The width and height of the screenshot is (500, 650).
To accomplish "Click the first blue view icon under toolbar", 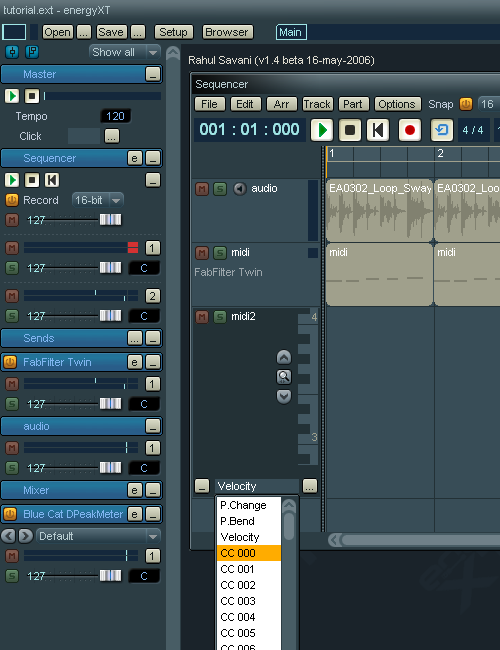I will coord(12,52).
